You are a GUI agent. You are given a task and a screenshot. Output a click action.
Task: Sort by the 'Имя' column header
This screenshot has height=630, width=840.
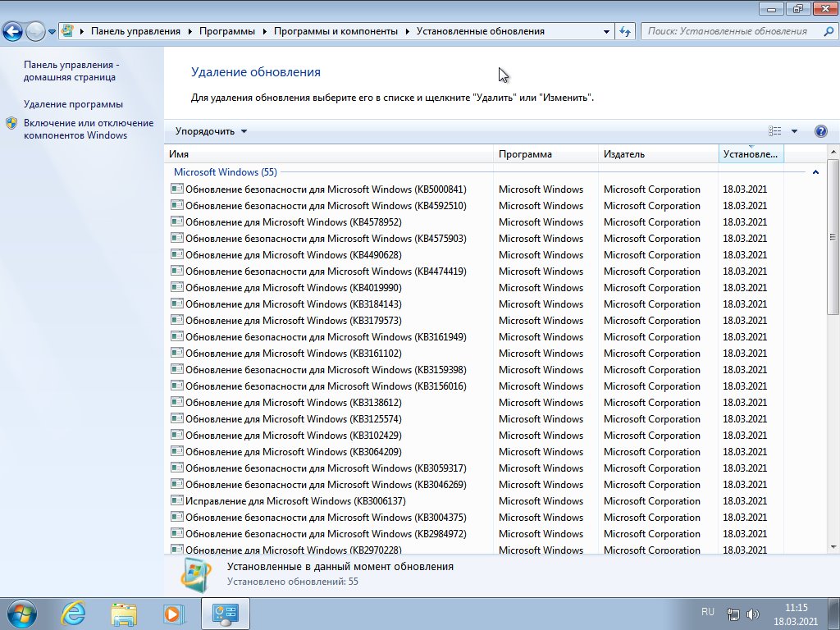(328, 153)
